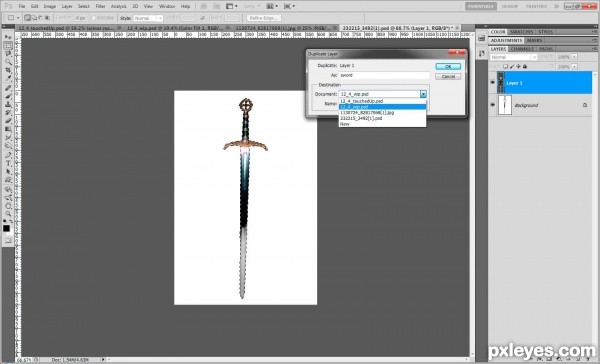Open the Marquee tool preset picker arrow
Viewport: 600px width, 364px height.
[x=18, y=18]
